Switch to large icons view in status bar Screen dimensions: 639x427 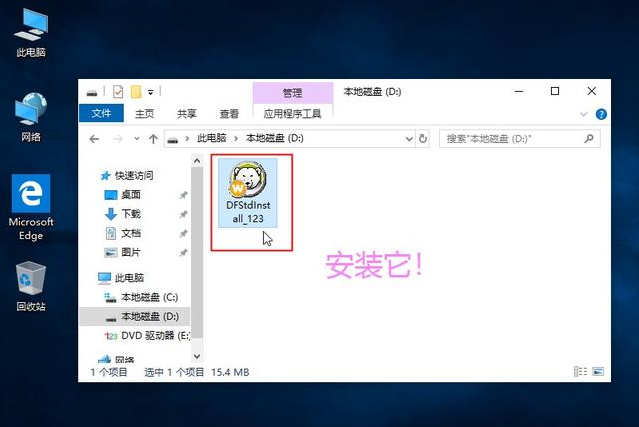598,371
